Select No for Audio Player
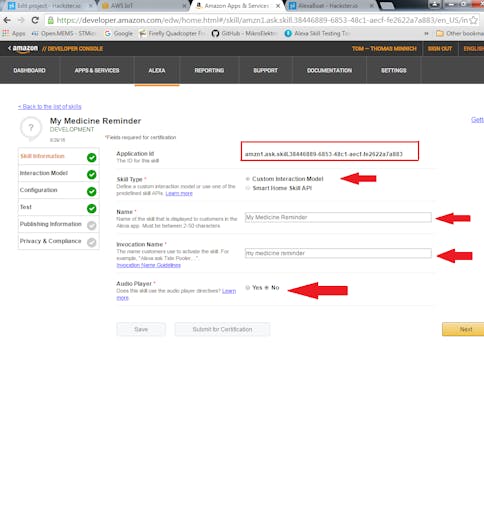This screenshot has width=484, height=510. click(266, 288)
